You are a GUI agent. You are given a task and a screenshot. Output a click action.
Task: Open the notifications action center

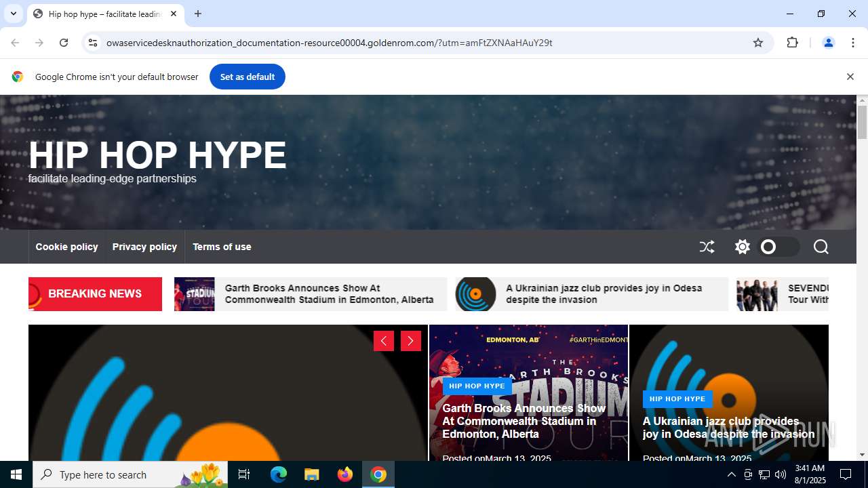pyautogui.click(x=846, y=474)
